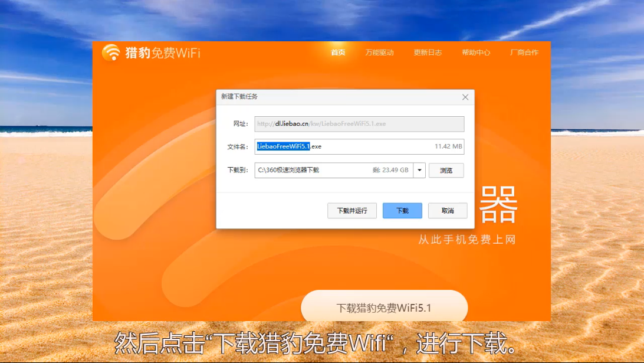This screenshot has width=644, height=363.
Task: Start the download with the blue 下载 button
Action: 402,211
